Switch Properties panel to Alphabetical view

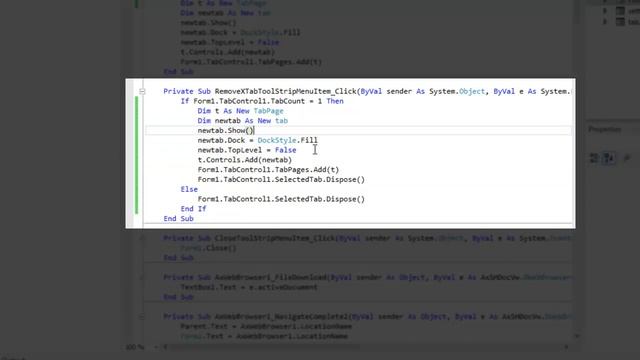tap(609, 158)
